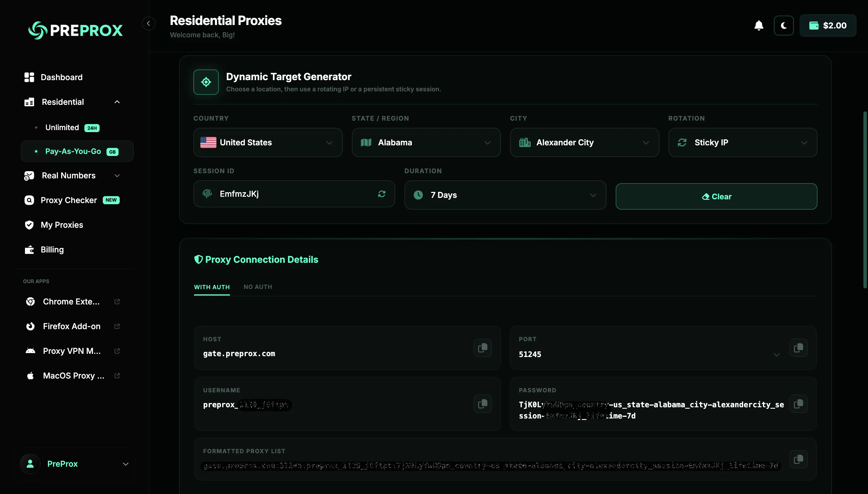Open the State dropdown Alabama
Viewport: 868px width, 494px height.
(426, 142)
